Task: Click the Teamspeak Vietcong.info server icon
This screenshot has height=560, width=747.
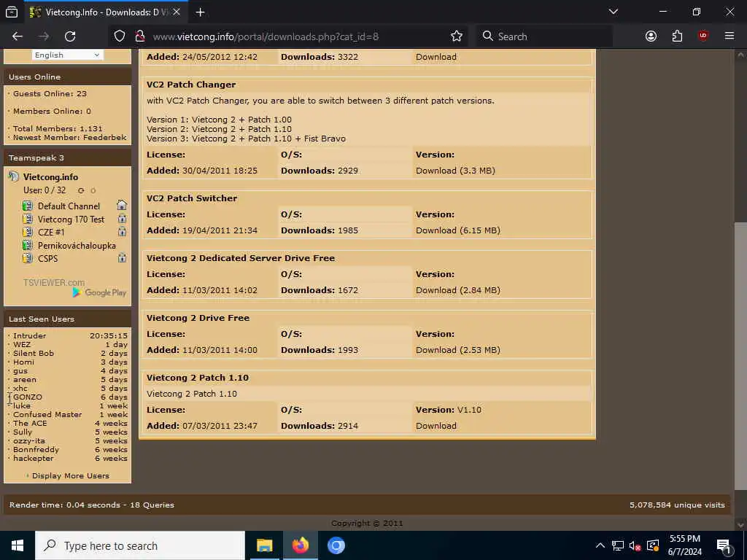Action: 14,176
